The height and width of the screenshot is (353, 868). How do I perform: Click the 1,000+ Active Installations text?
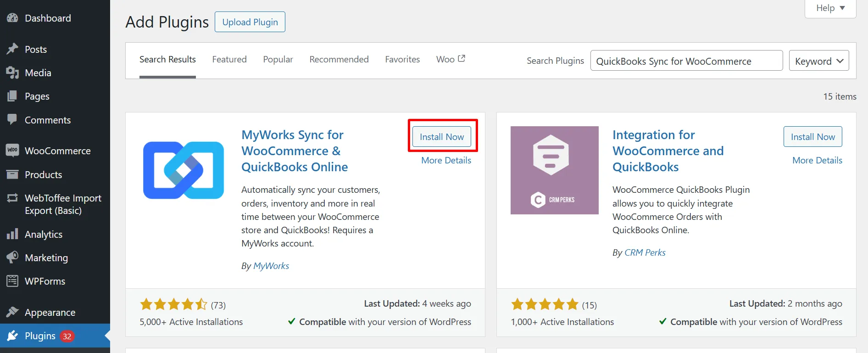562,322
